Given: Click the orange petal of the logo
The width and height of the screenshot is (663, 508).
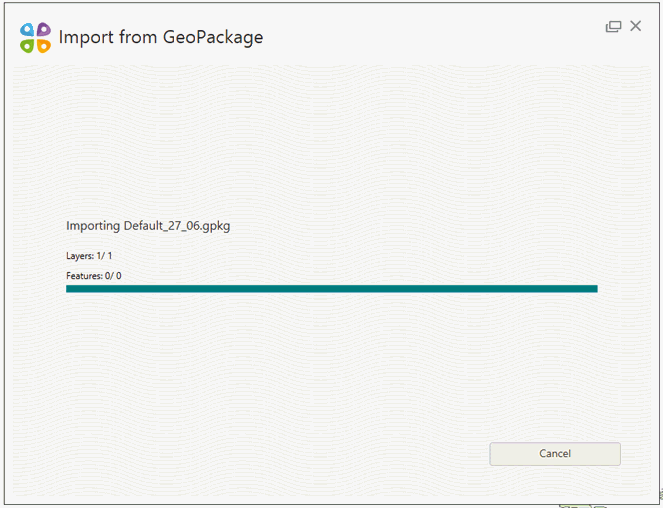Looking at the screenshot, I should 43,46.
